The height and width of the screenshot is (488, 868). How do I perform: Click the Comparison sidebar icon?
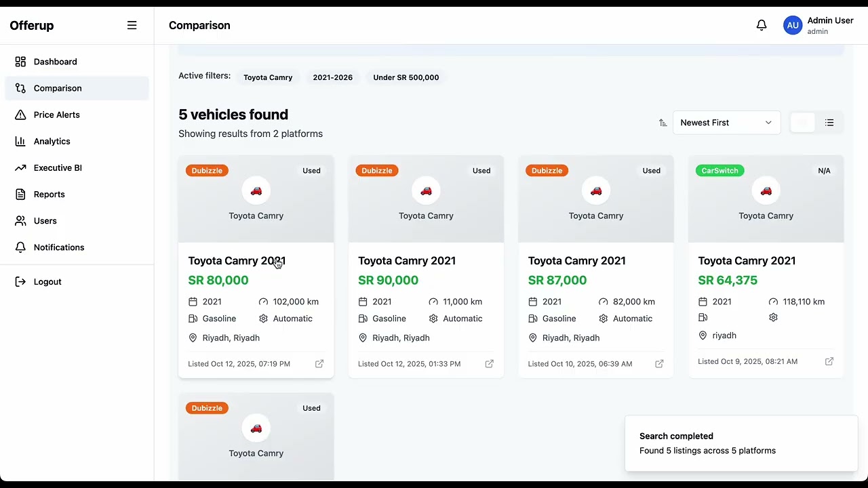(x=20, y=88)
